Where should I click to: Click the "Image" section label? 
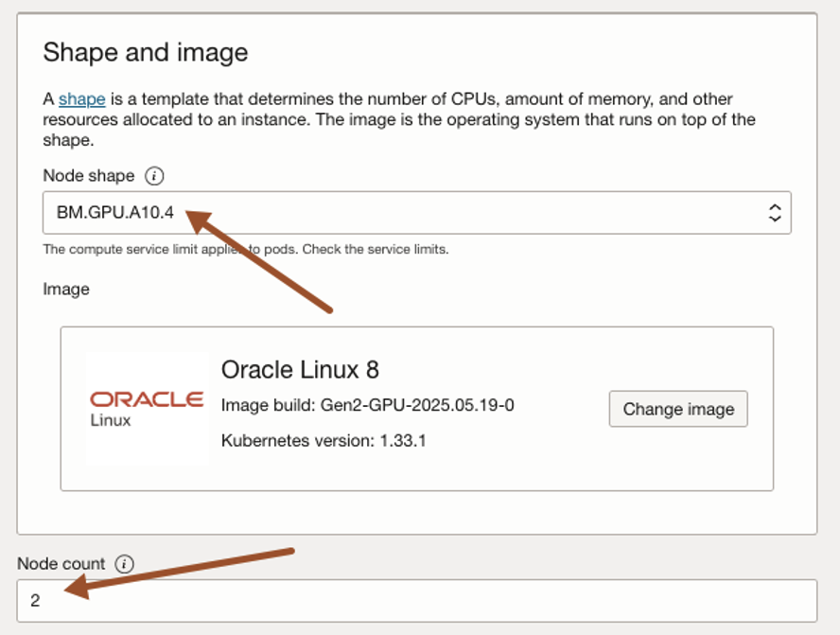point(66,289)
